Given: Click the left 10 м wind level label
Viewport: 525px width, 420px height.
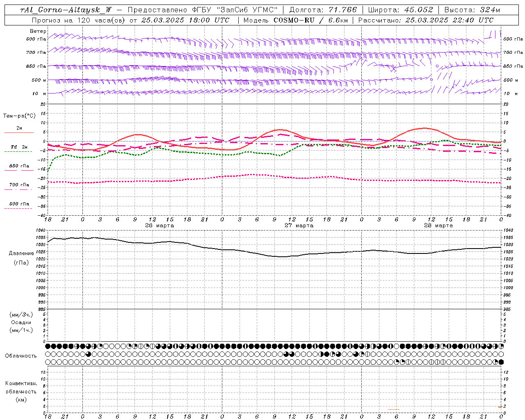Looking at the screenshot, I should point(39,94).
